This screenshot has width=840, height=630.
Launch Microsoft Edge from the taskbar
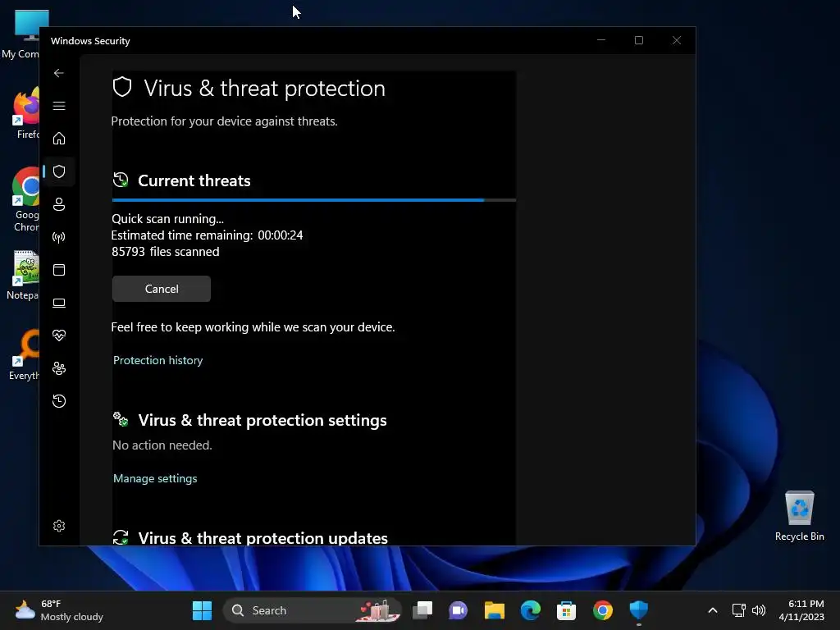(531, 610)
